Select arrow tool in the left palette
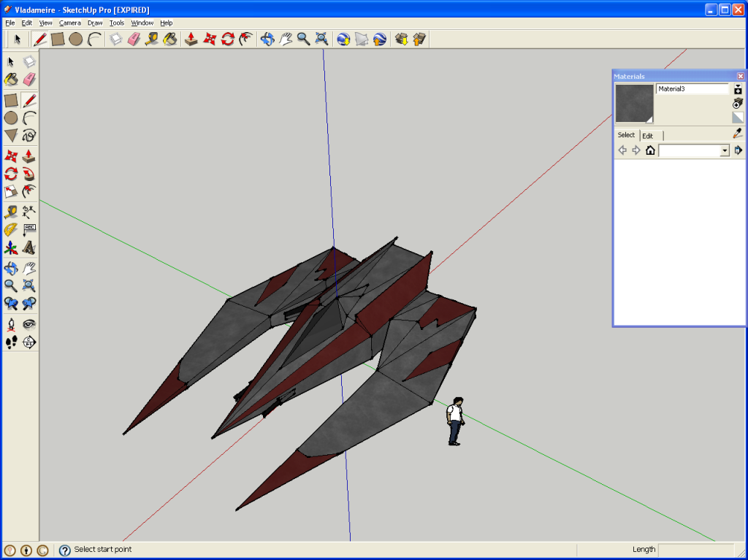Image resolution: width=748 pixels, height=560 pixels. pyautogui.click(x=12, y=62)
